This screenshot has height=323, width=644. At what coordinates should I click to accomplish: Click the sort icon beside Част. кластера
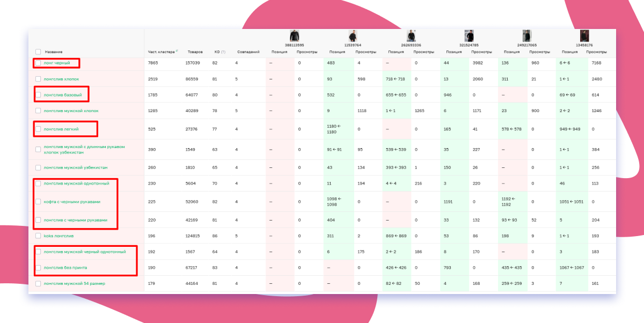tap(177, 51)
